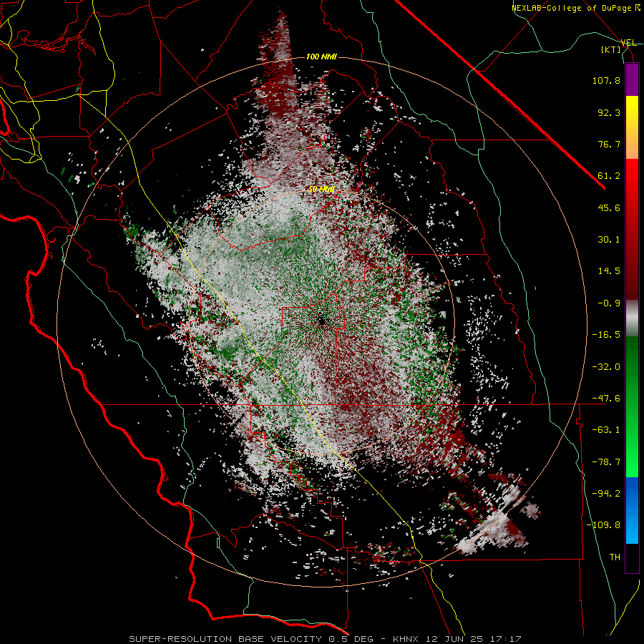Viewport: 644px width, 644px height.
Task: Click the 100 NMI range ring label
Action: pos(321,57)
